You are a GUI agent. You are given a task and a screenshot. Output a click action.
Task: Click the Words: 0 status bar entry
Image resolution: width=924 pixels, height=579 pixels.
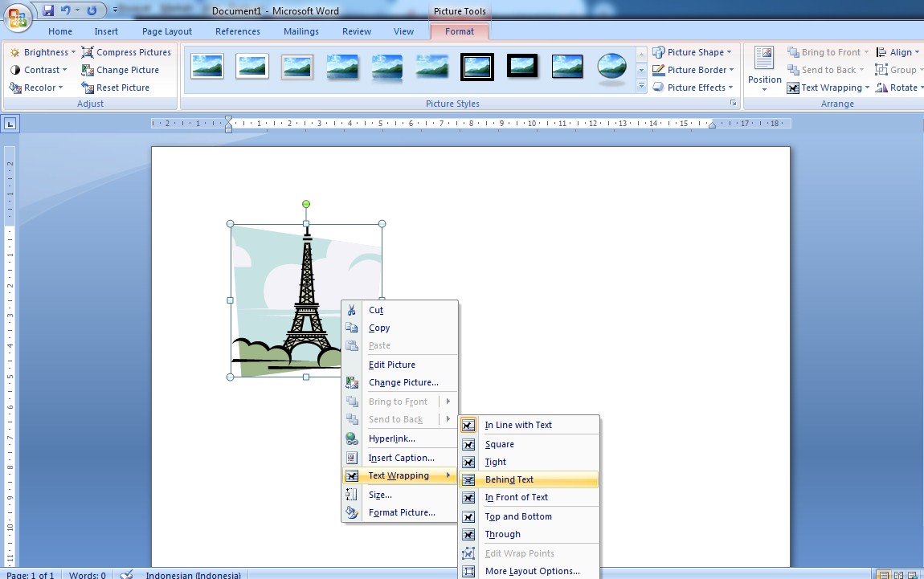88,575
